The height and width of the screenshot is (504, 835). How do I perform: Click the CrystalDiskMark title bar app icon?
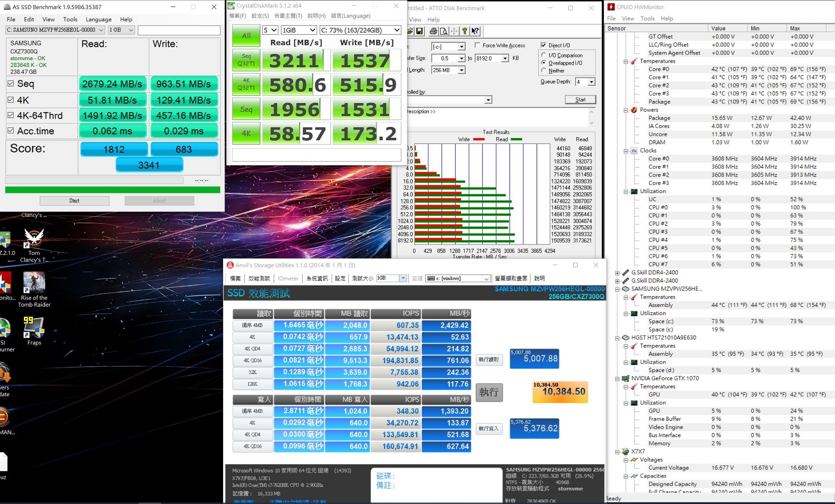pyautogui.click(x=231, y=6)
